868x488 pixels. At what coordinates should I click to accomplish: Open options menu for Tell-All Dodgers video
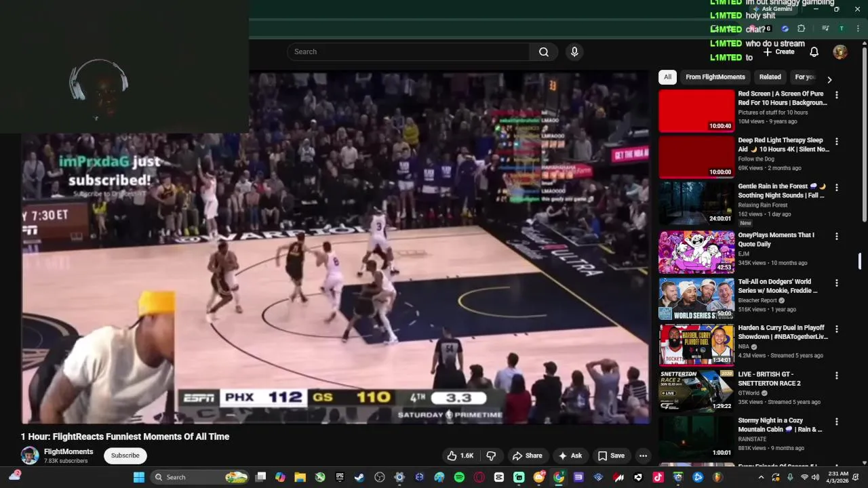[836, 283]
